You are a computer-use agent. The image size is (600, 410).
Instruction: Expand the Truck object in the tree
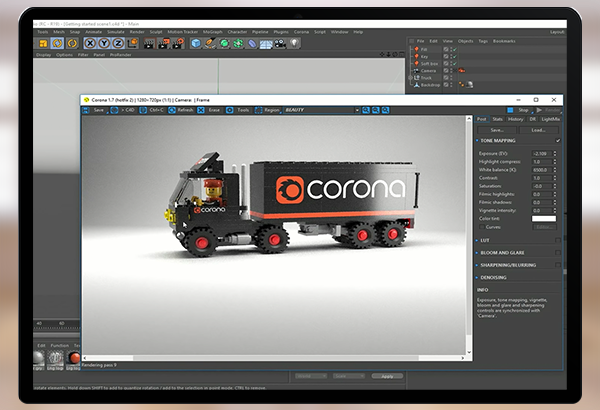coord(411,78)
